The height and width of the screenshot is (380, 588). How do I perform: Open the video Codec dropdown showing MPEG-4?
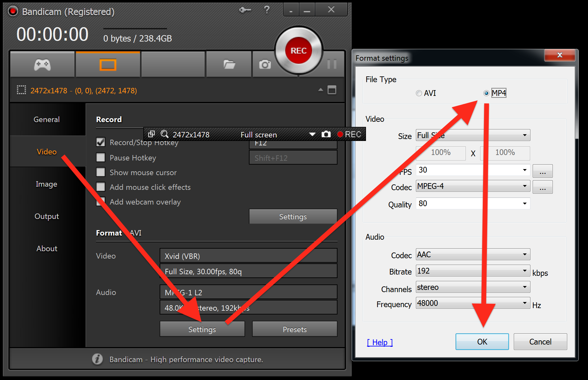[x=473, y=186]
